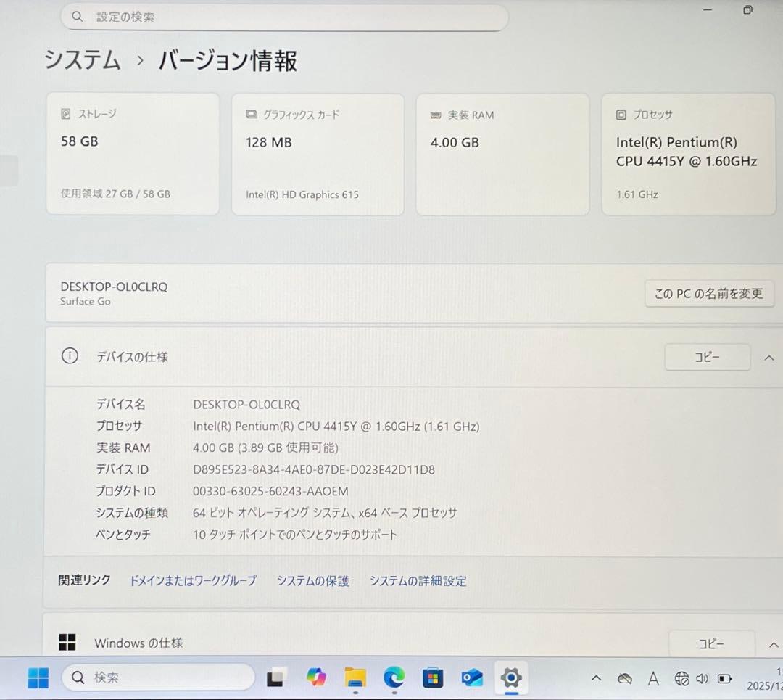The image size is (783, 700).
Task: Click the Windows logo beside Windows の仕様
Action: click(67, 642)
